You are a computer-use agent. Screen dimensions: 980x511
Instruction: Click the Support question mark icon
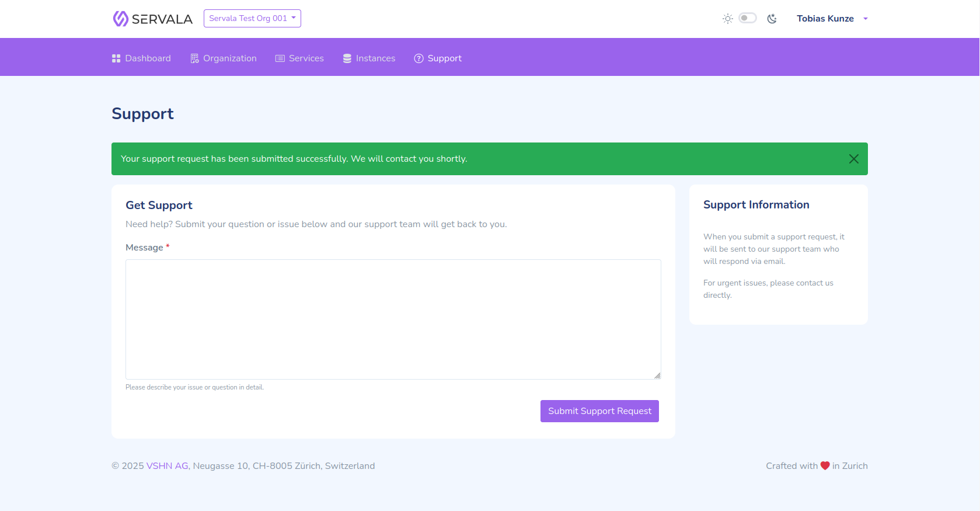[418, 58]
